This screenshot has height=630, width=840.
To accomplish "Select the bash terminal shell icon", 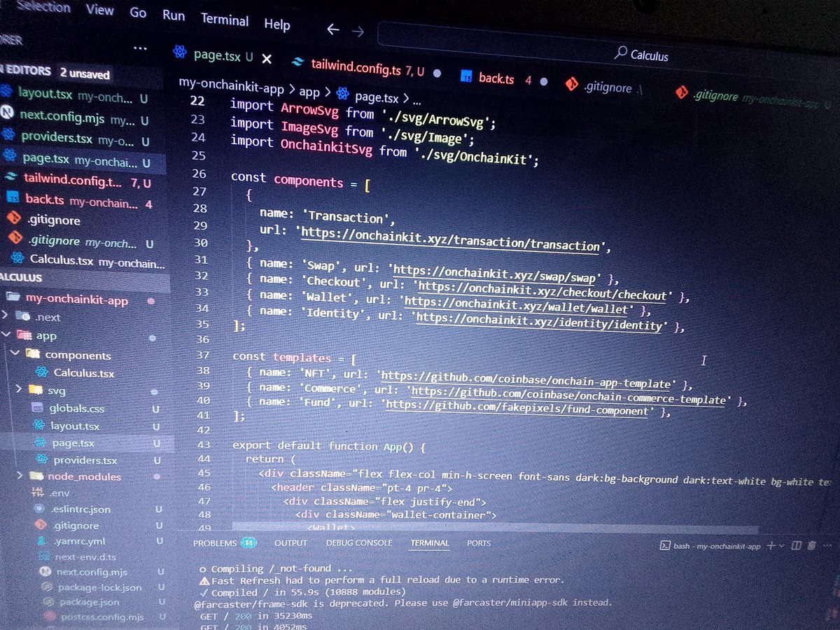I will coord(664,547).
